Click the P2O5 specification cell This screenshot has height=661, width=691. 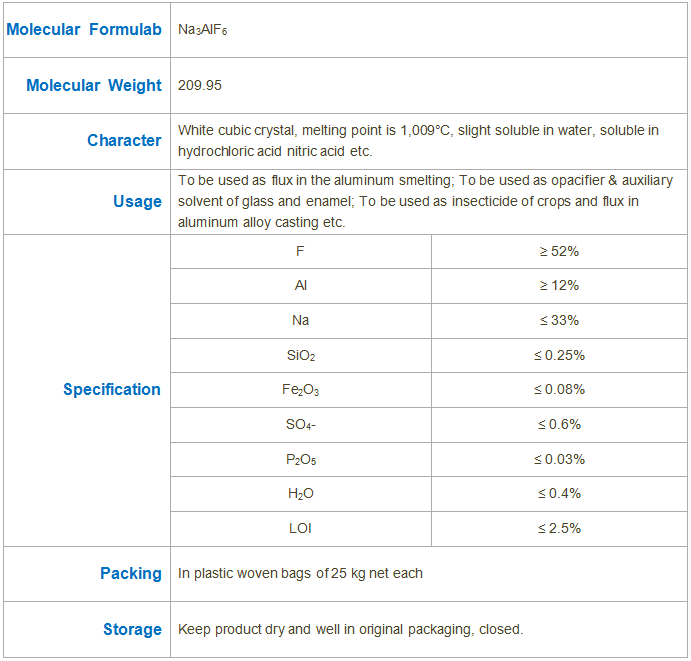[301, 460]
